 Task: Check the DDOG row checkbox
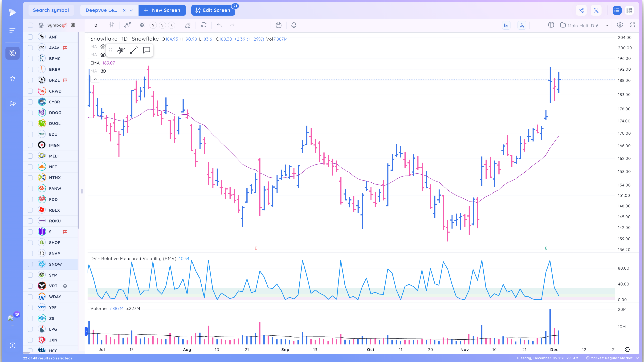tap(30, 113)
